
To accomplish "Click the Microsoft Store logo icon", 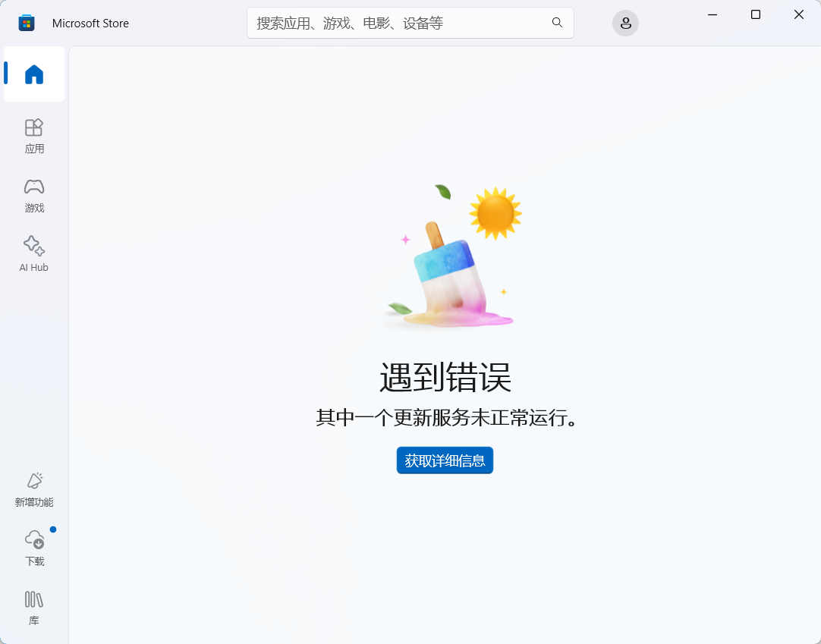I will pos(27,23).
